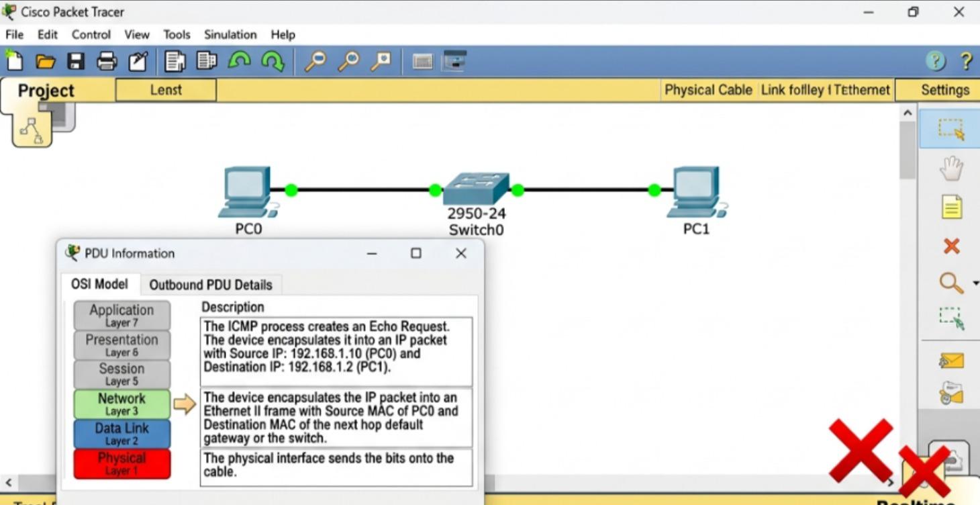Save the project with floppy icon
980x505 pixels.
click(76, 62)
